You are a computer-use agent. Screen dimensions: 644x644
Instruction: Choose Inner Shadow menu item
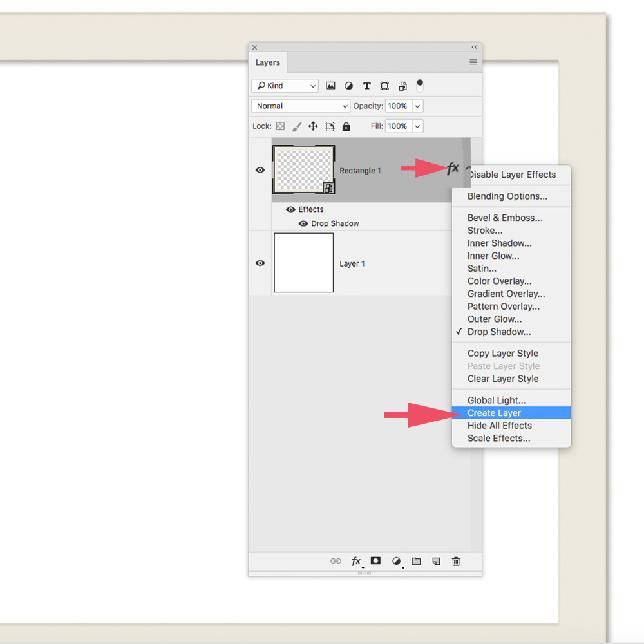tap(511, 243)
